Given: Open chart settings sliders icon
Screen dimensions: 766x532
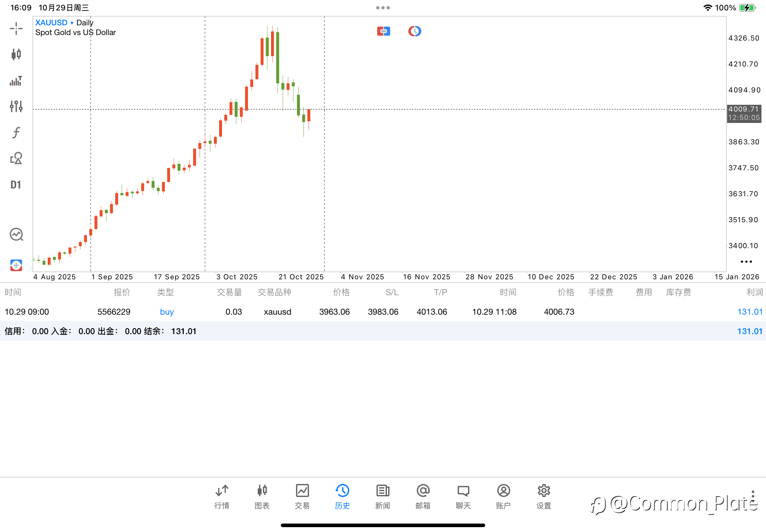Looking at the screenshot, I should point(16,106).
